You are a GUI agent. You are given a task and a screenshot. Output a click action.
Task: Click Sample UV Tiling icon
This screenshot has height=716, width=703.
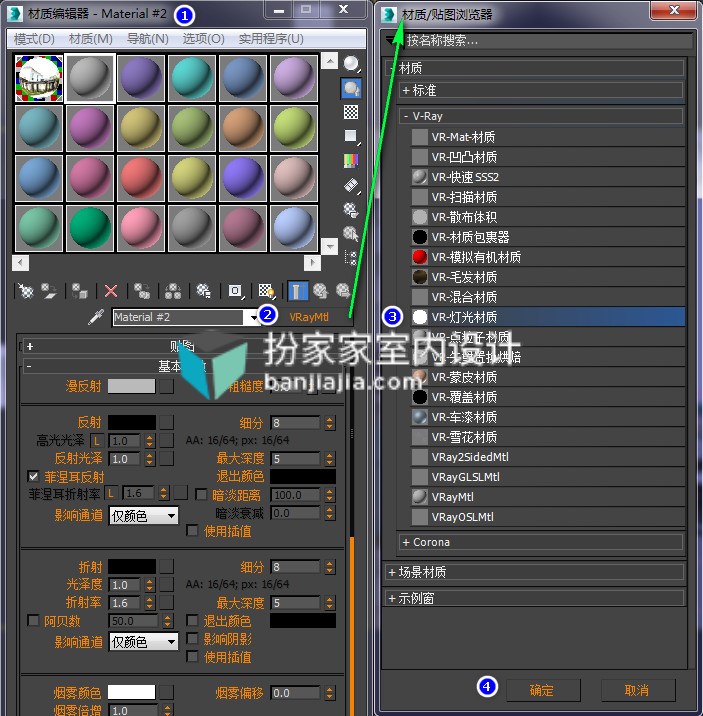coord(351,136)
